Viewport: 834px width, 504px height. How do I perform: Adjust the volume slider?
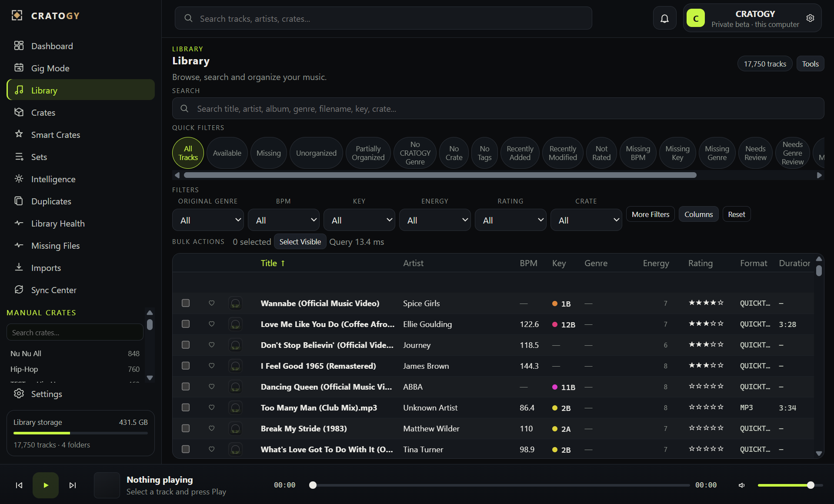coord(790,485)
